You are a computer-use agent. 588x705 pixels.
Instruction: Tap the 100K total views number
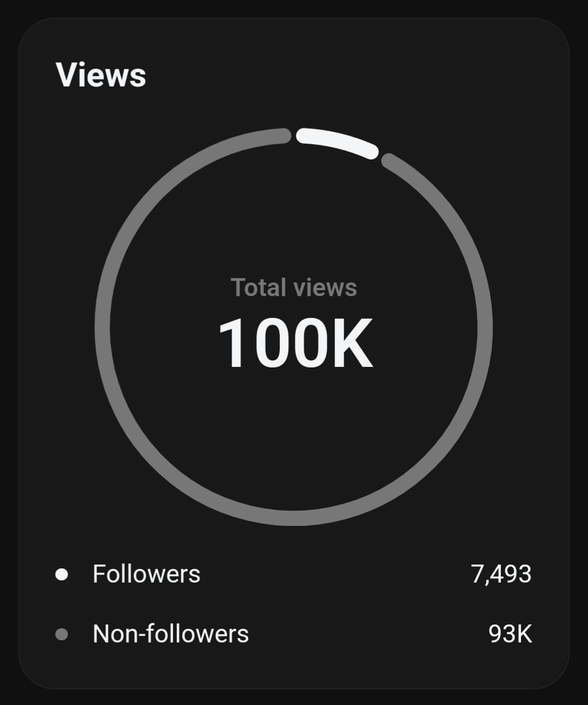pos(295,344)
